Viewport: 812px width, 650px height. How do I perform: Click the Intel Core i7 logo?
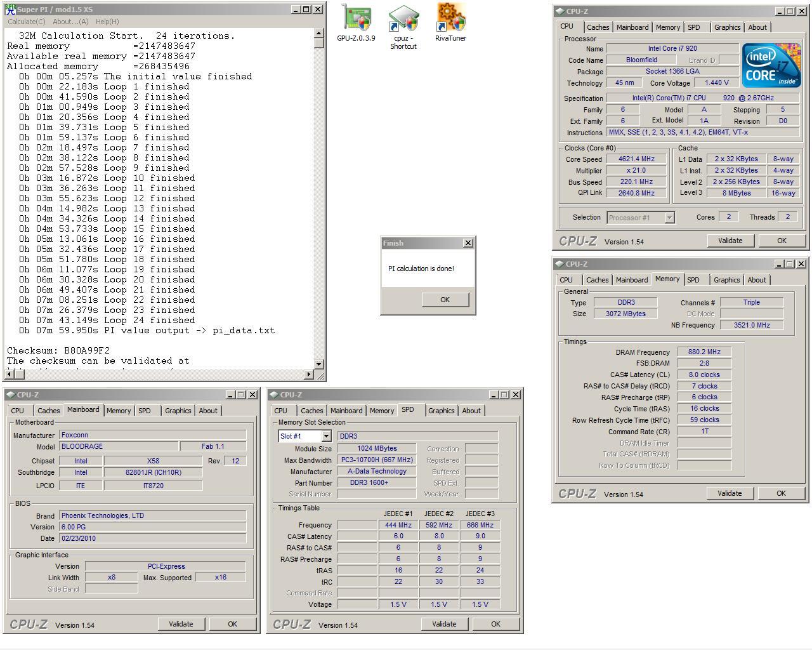click(x=771, y=66)
